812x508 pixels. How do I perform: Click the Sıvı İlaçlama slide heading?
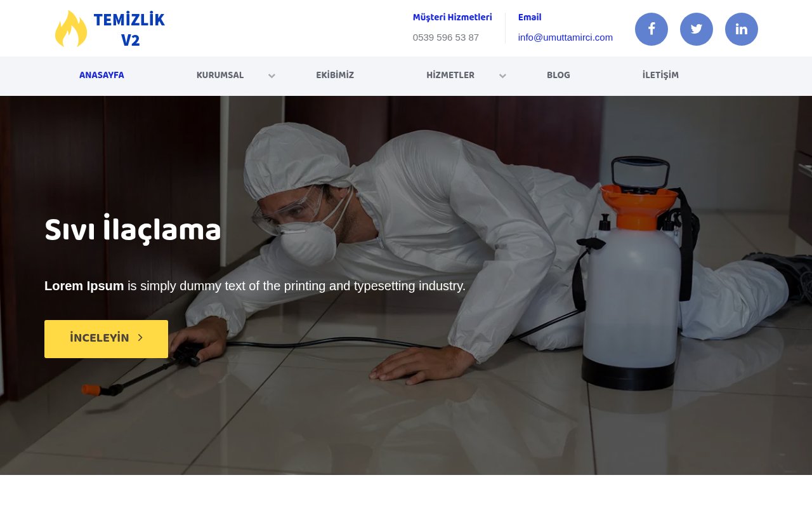(x=133, y=229)
